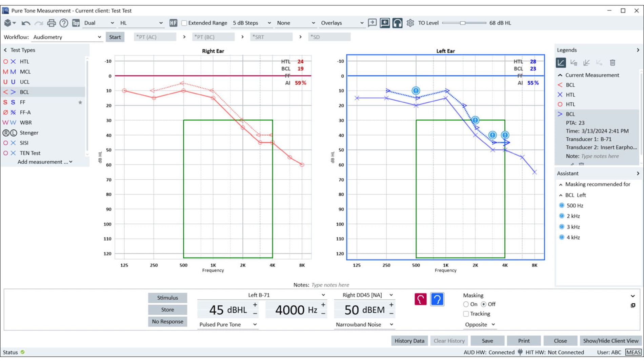This screenshot has height=362, width=644.
Task: Enable the Extended Range checkbox
Action: pos(184,23)
